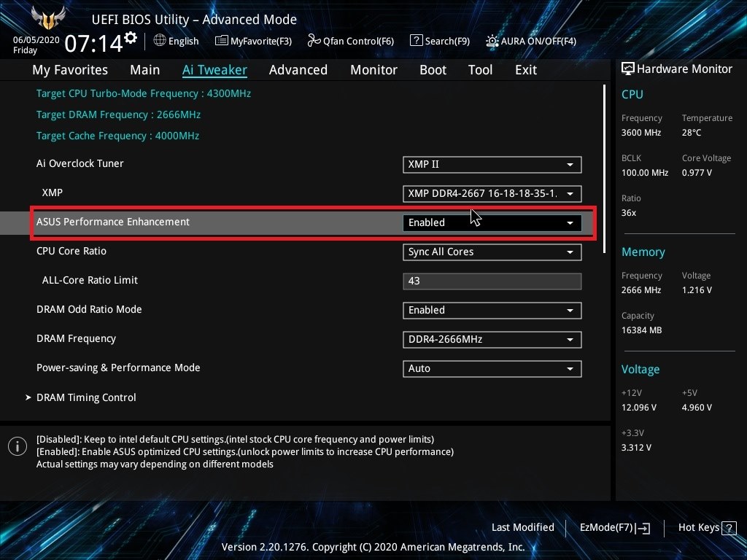747x560 pixels.
Task: Click the 16384 MB capacity value
Action: tap(642, 330)
